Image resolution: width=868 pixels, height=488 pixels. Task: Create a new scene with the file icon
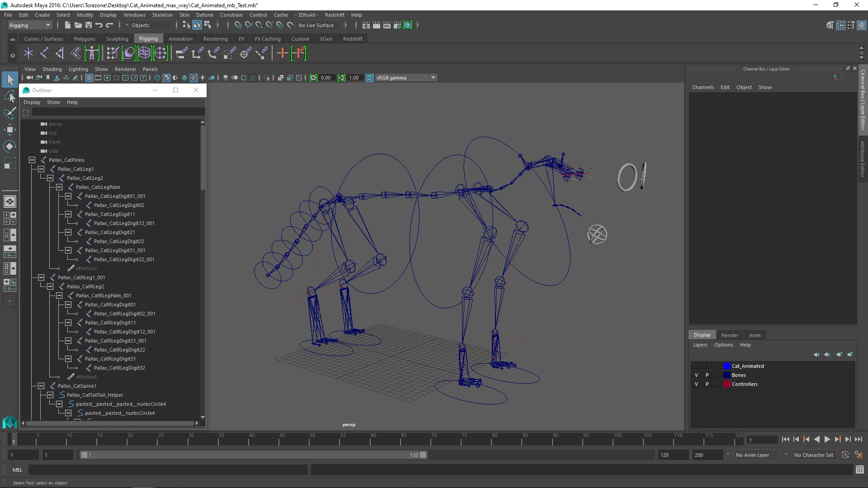[x=68, y=25]
